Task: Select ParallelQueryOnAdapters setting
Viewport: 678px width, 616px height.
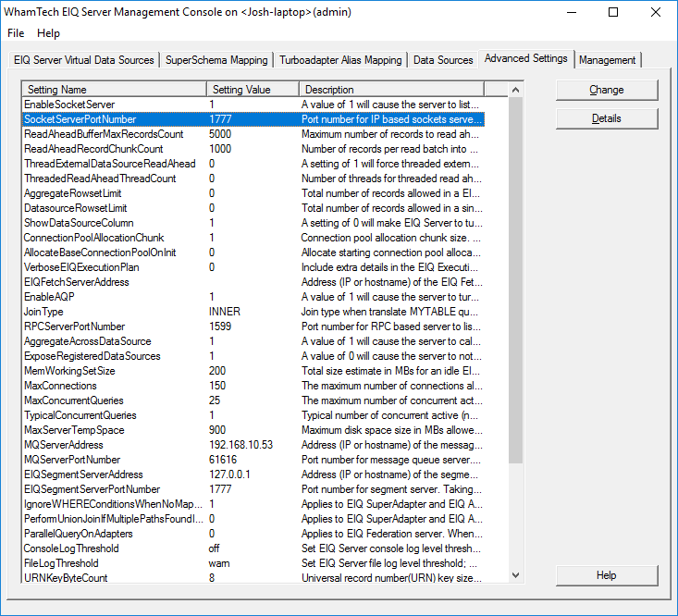Action: point(253,534)
